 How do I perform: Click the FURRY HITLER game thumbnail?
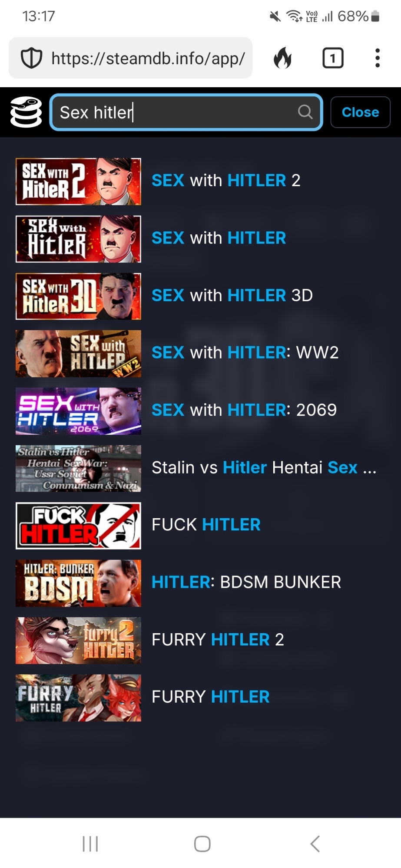coord(78,698)
